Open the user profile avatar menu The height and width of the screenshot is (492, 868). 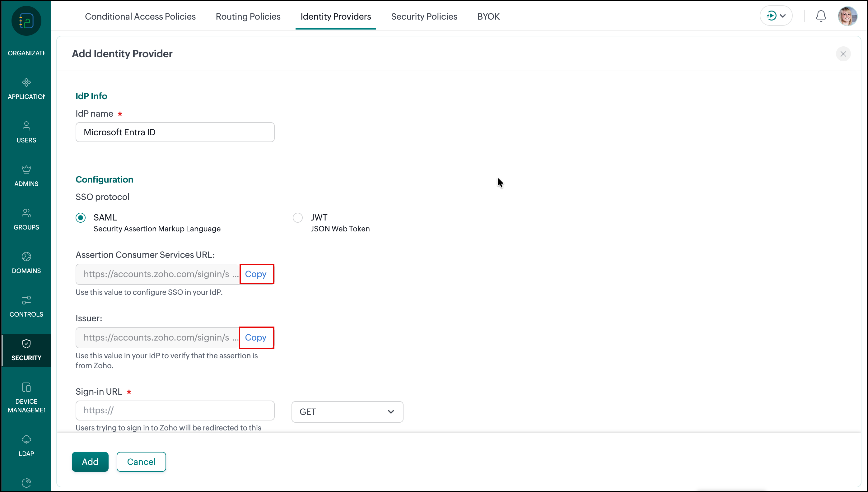pos(847,16)
